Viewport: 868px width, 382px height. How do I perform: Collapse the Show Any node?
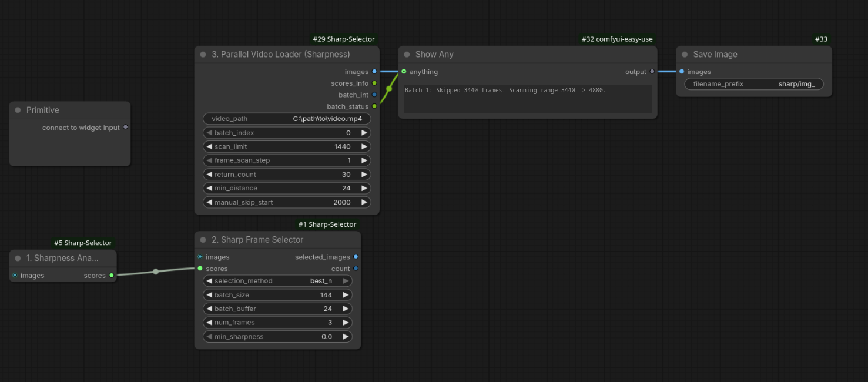pos(407,55)
